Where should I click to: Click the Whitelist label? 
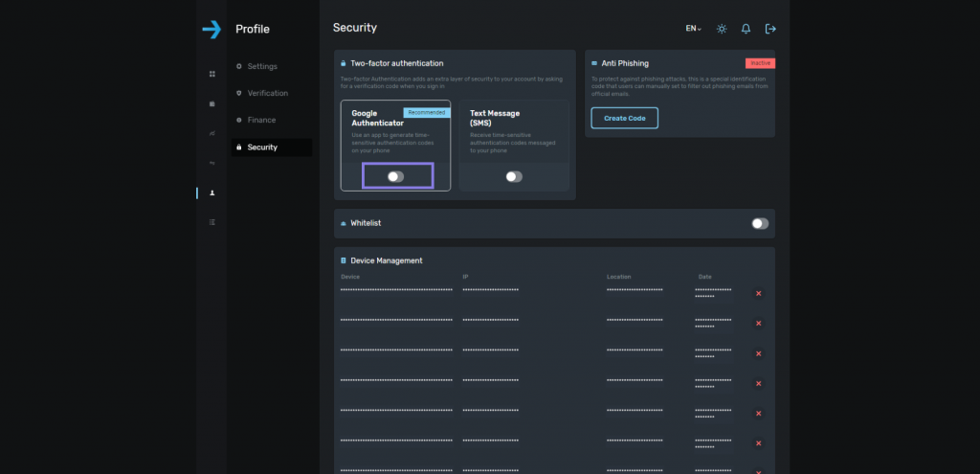[x=366, y=223]
